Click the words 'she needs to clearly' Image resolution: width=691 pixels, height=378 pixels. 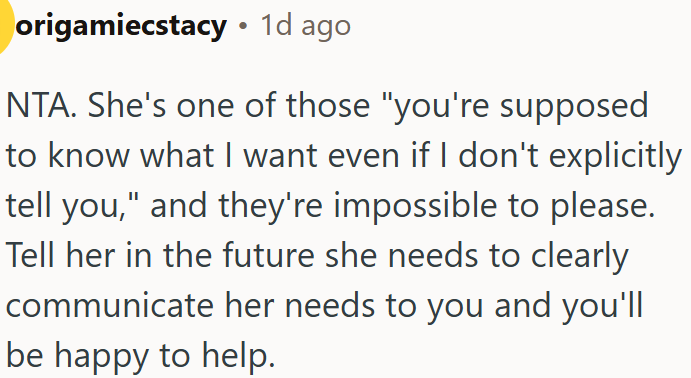pos(477,257)
